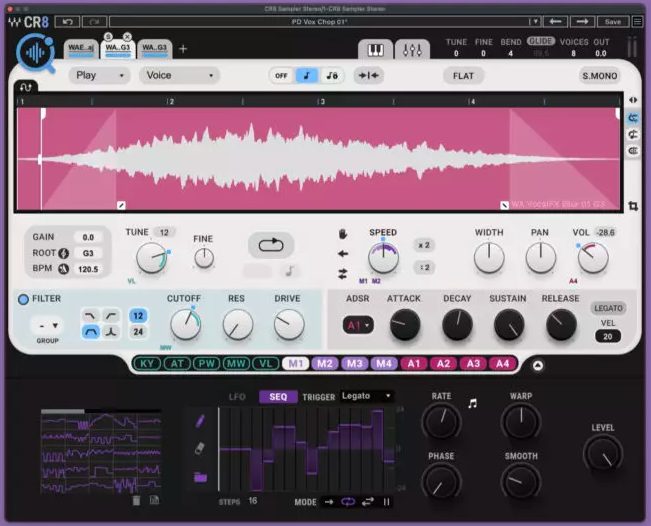Click the VOL knob
Screen dimensions: 651x526
[x=593, y=258]
